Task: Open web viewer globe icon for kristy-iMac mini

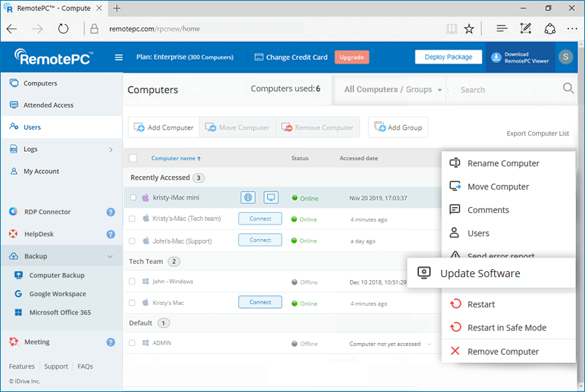Action: tap(249, 197)
